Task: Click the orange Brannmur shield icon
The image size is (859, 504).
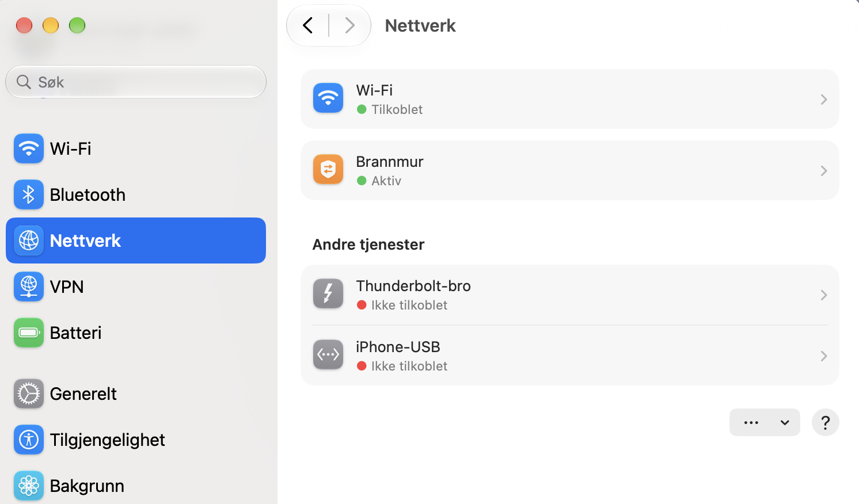Action: pos(328,169)
